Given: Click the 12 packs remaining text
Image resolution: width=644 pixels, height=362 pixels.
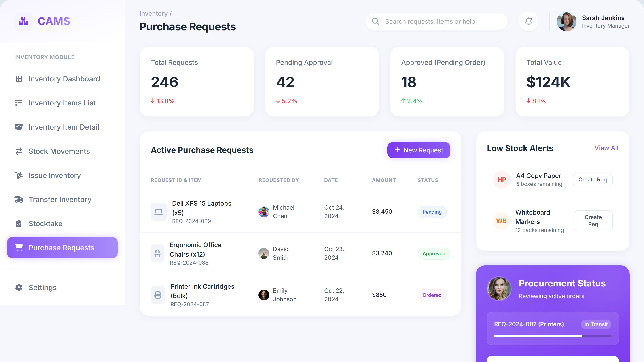Looking at the screenshot, I should tap(540, 230).
